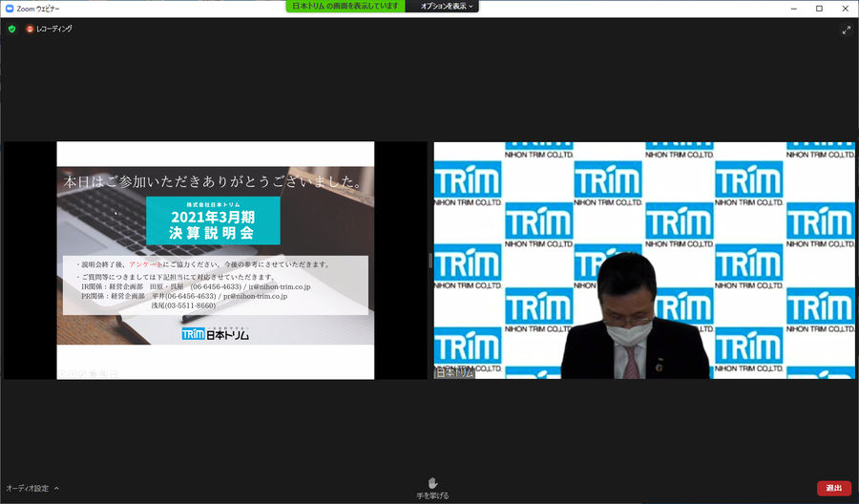
Task: Click the Zoom app icon in title bar
Action: click(10, 9)
